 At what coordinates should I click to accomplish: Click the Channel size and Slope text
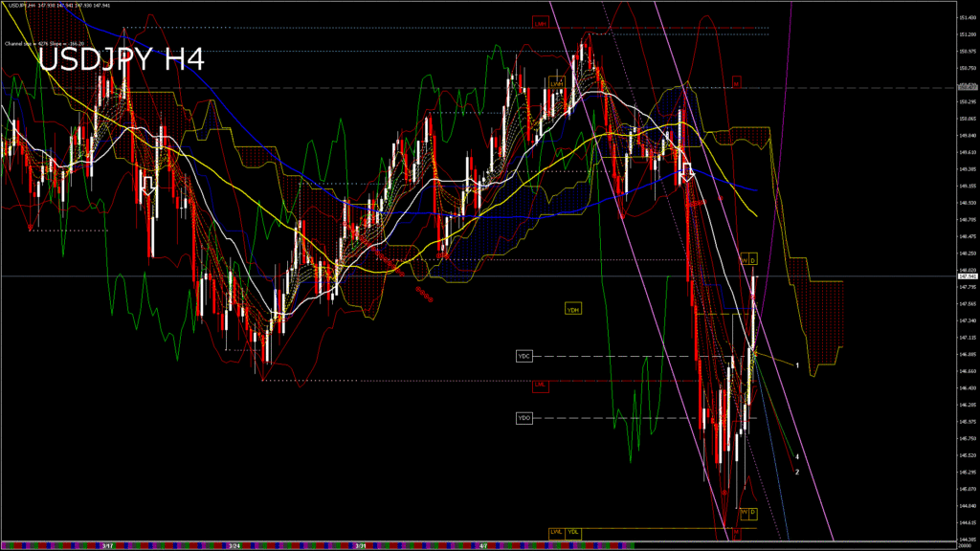44,44
